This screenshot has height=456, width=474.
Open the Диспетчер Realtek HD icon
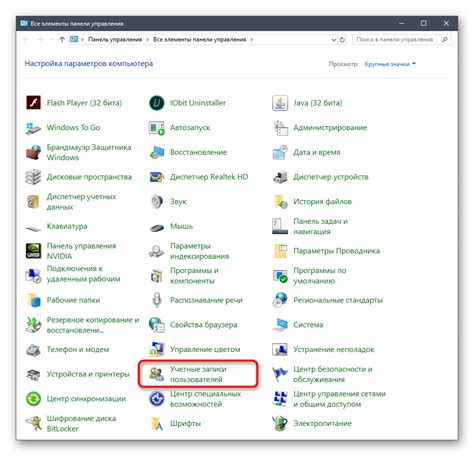(156, 177)
